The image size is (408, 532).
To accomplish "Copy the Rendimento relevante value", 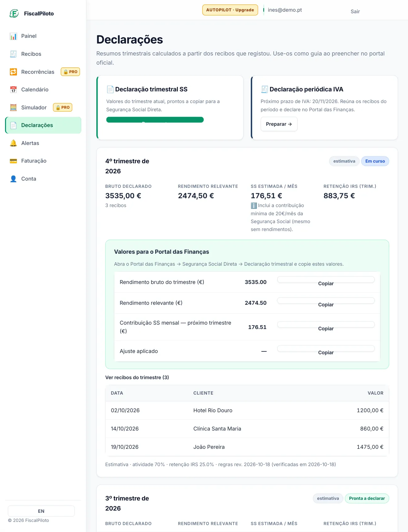I will 326,301.
